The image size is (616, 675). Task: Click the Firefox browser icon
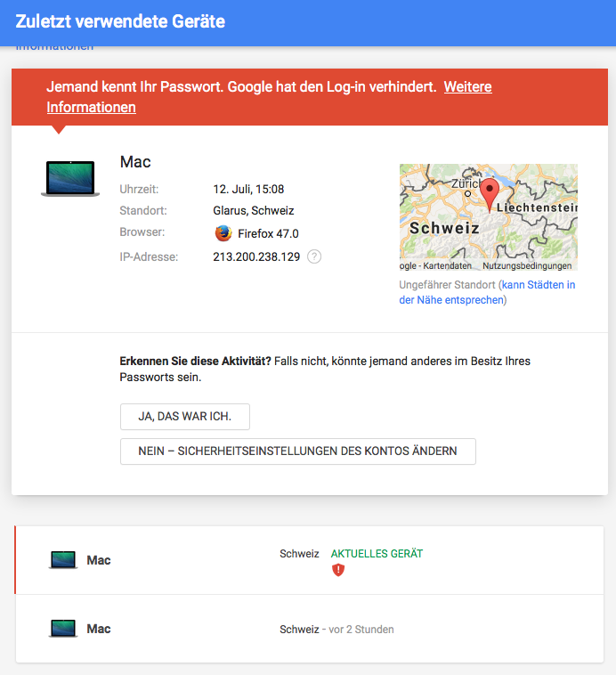pos(223,233)
